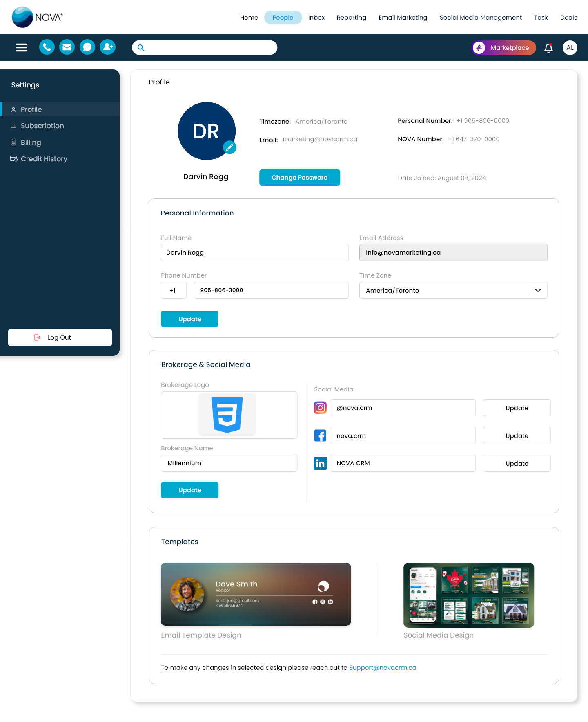Select the Email Template Design thumbnail
588x722 pixels.
256,594
